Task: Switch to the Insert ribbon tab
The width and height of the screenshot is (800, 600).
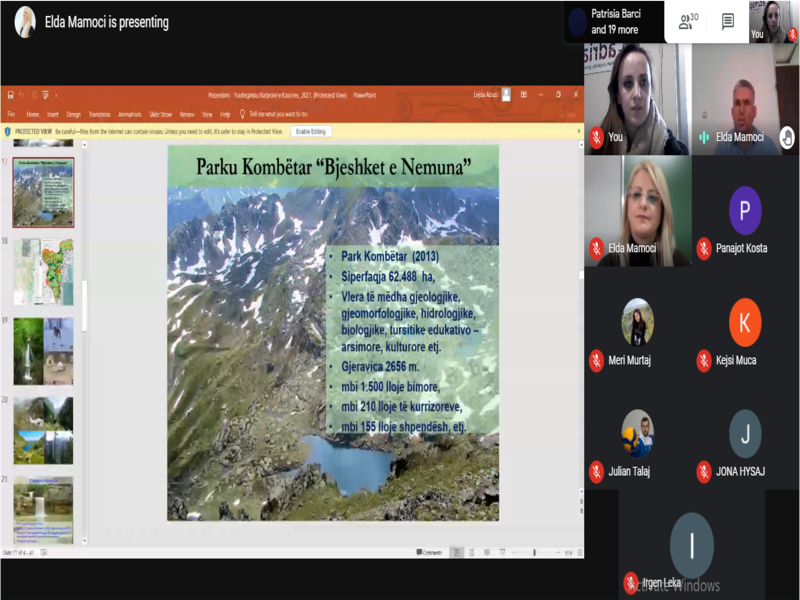Action: click(53, 114)
